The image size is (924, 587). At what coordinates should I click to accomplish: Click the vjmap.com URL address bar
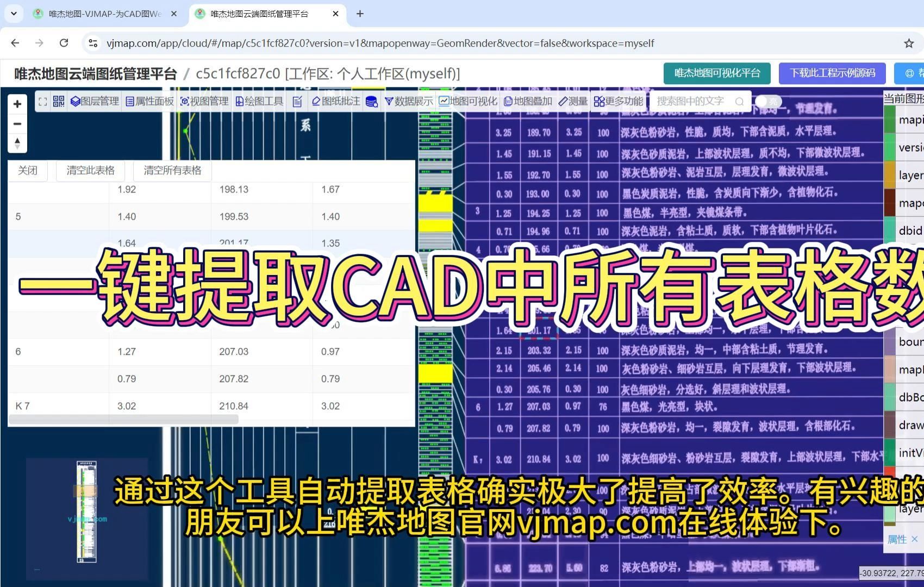click(x=380, y=43)
